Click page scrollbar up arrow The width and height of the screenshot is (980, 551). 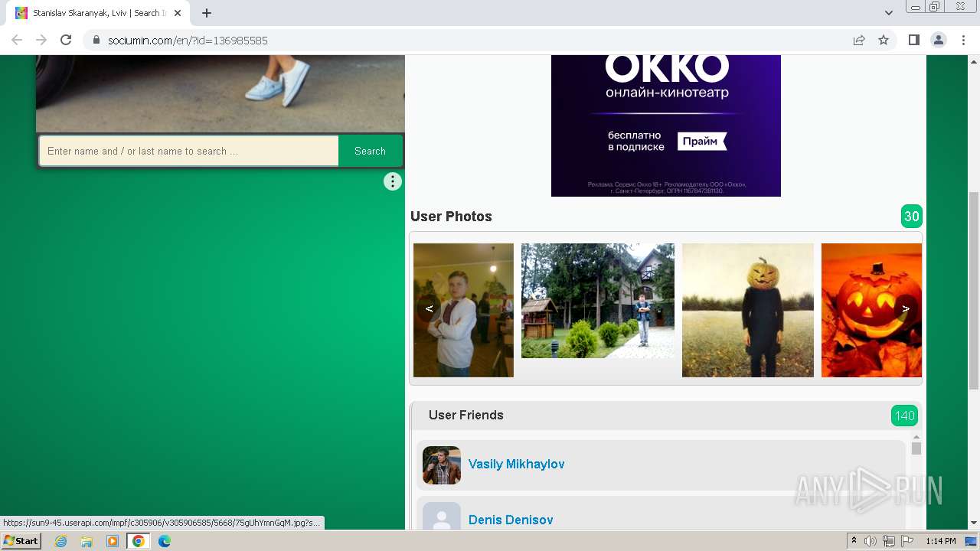point(974,60)
